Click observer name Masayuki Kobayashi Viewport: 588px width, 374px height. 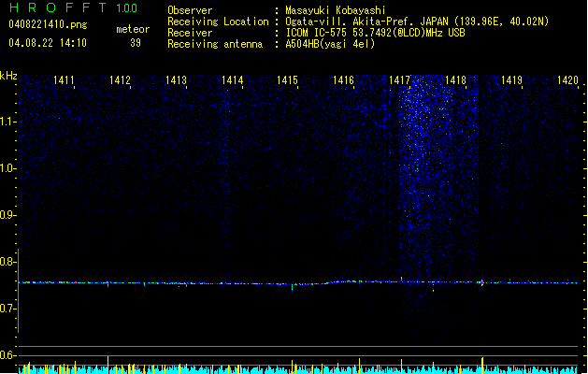[336, 10]
